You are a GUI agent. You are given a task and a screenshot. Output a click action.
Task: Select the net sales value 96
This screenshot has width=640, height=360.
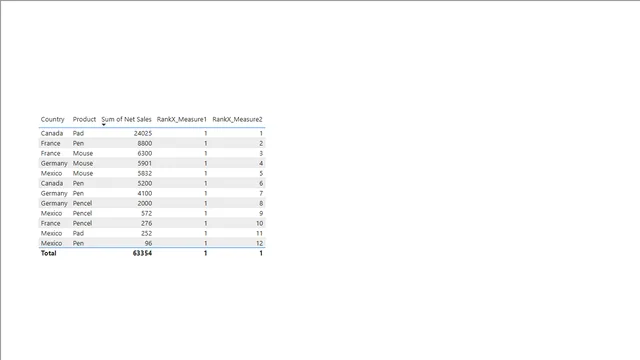click(x=149, y=243)
